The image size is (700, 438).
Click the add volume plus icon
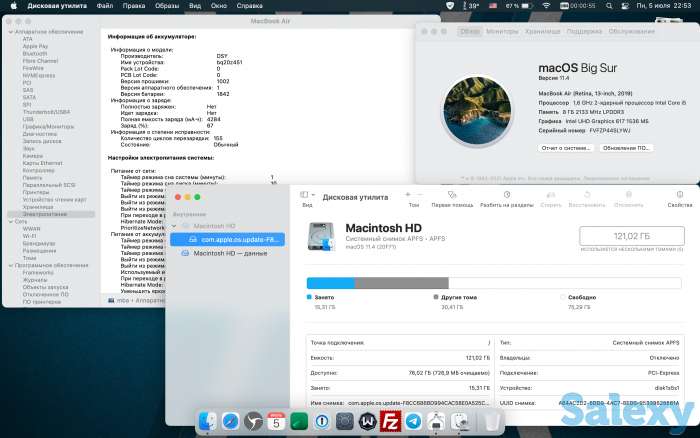point(408,195)
